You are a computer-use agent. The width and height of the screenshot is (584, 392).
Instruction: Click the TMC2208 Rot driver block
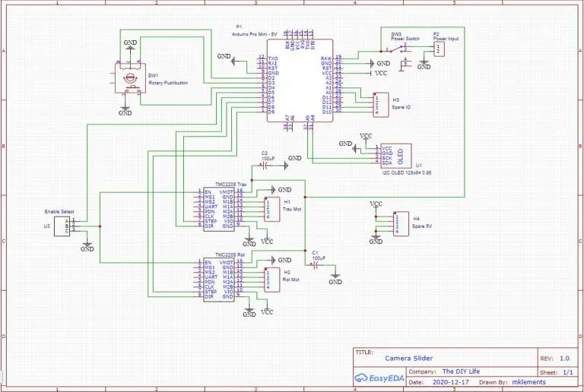[219, 280]
